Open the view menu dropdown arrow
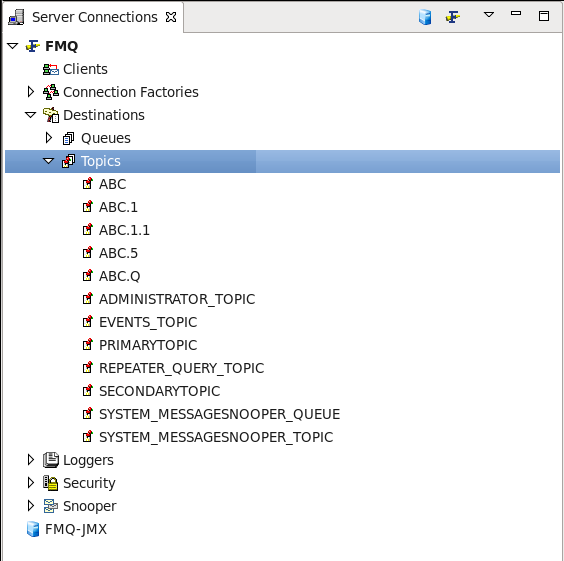The height and width of the screenshot is (561, 564). (488, 15)
